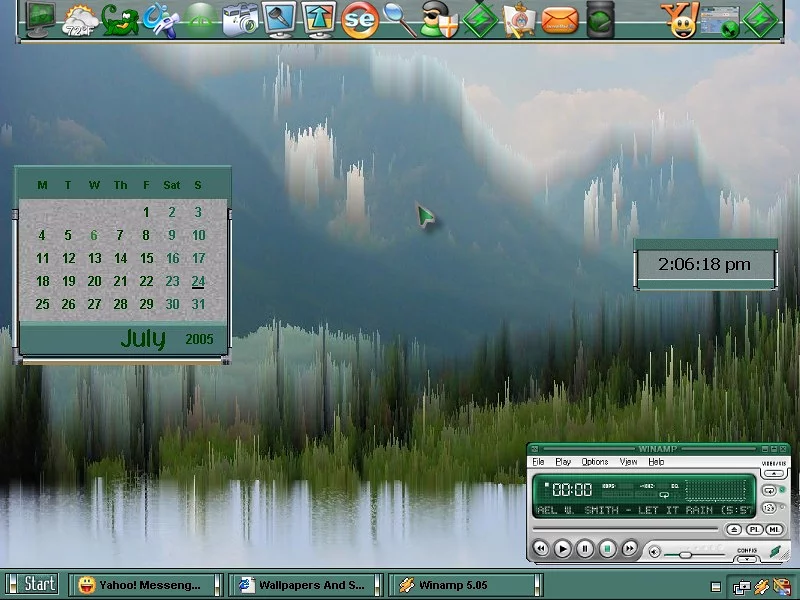Select July 24 on the calendar

[198, 282]
